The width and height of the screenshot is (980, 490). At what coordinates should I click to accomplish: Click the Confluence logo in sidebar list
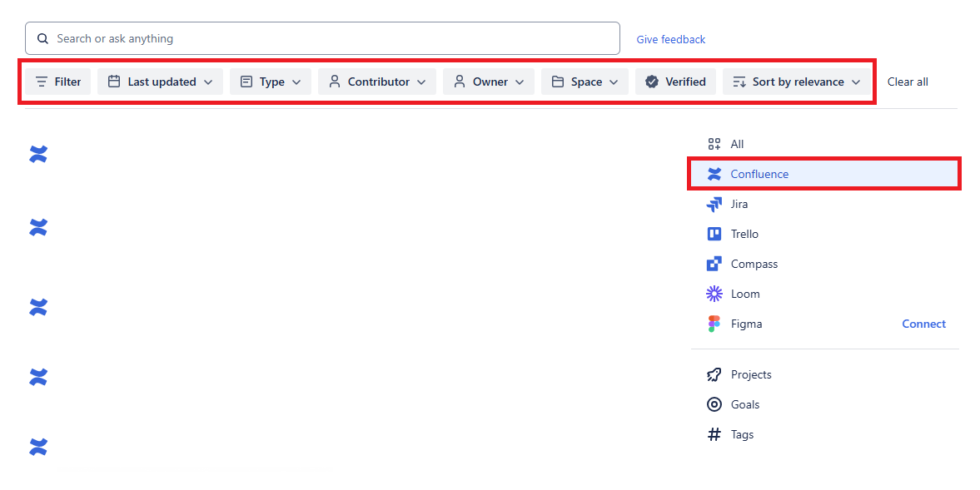point(714,174)
